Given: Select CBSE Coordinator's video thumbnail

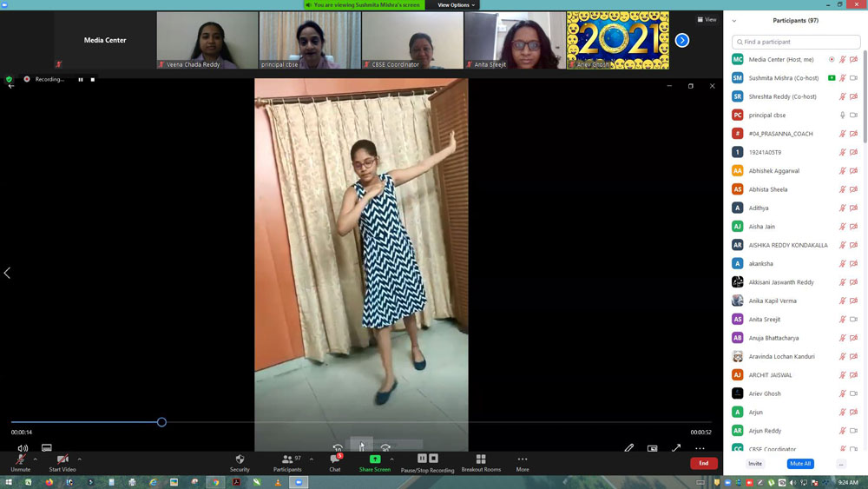Looking at the screenshot, I should tap(412, 41).
